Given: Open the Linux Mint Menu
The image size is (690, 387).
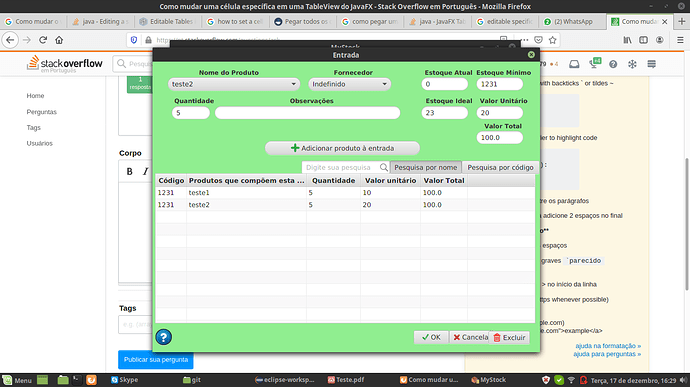Looking at the screenshot, I should click(x=17, y=380).
